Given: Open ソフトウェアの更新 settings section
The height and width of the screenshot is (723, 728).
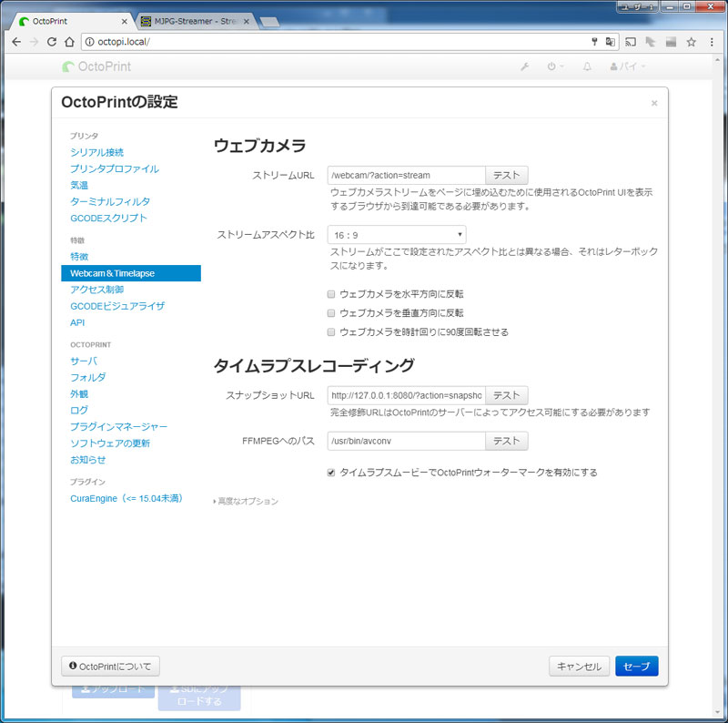Looking at the screenshot, I should click(x=110, y=443).
